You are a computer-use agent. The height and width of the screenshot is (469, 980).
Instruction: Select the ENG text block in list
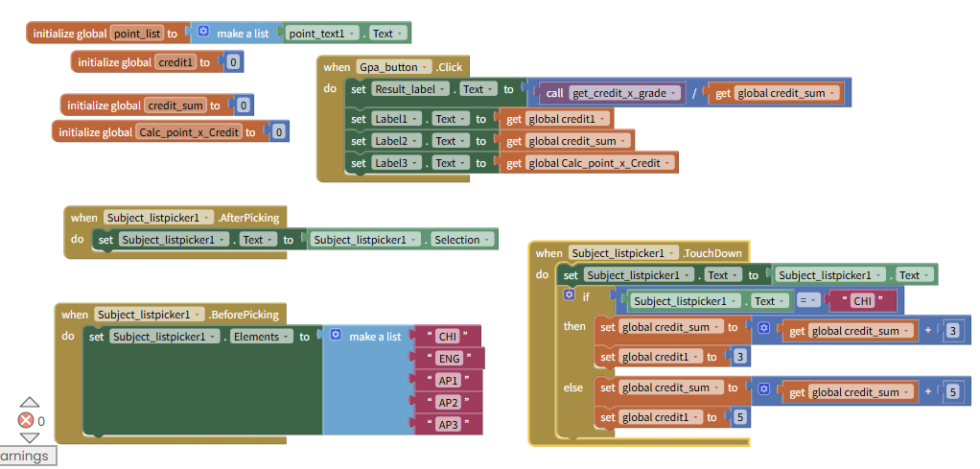pyautogui.click(x=449, y=359)
